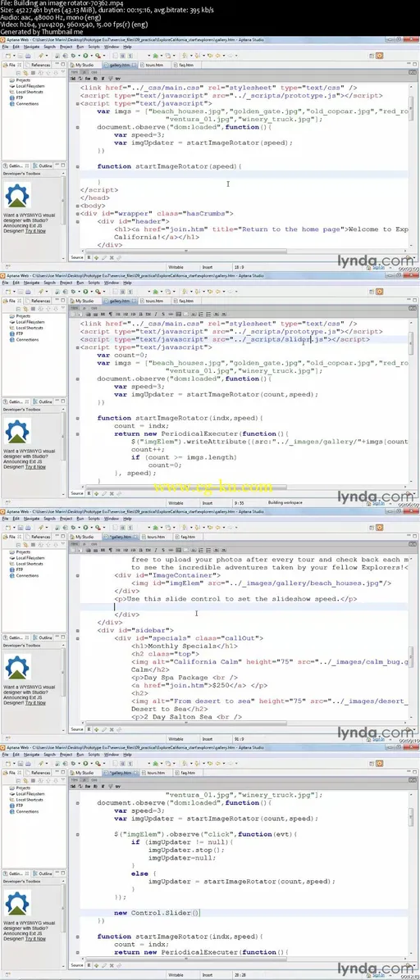Viewport: 420px width, 980px height.
Task: Collapse the document.observe fold marker in the topmost frame
Action: pos(77,127)
